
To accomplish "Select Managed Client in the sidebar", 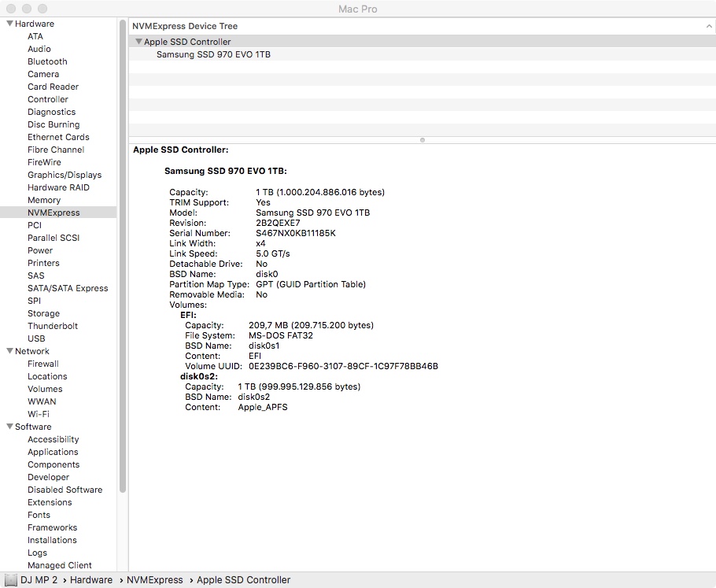I will (59, 565).
